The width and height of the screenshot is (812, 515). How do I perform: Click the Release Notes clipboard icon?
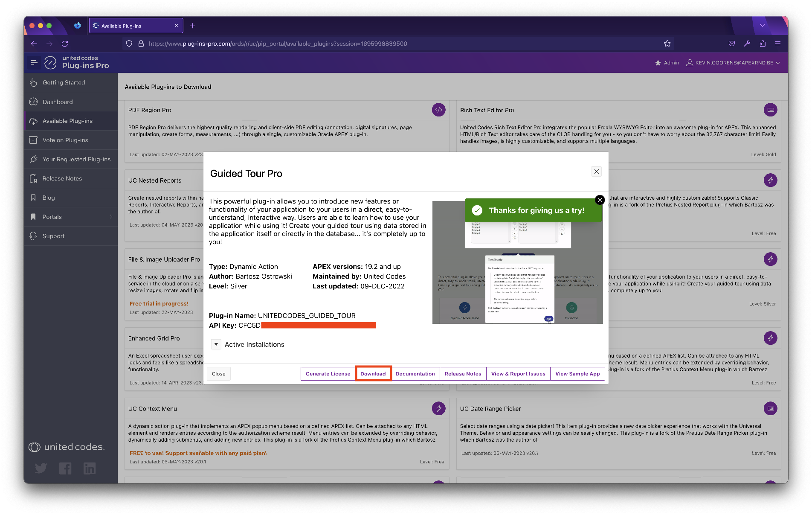[x=33, y=178]
